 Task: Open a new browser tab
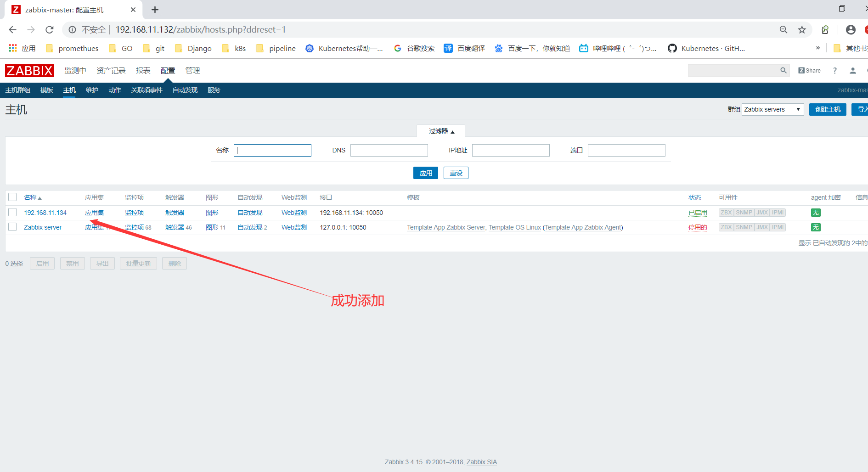(155, 10)
